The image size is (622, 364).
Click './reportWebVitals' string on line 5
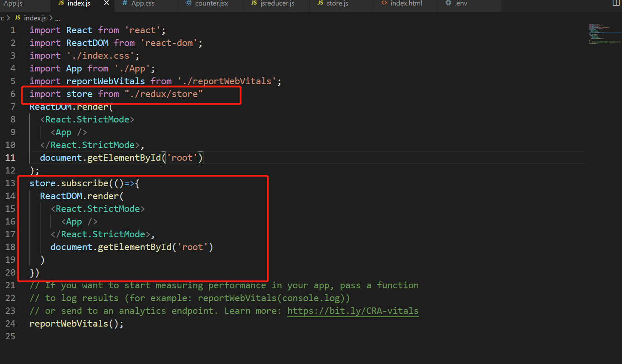point(227,81)
